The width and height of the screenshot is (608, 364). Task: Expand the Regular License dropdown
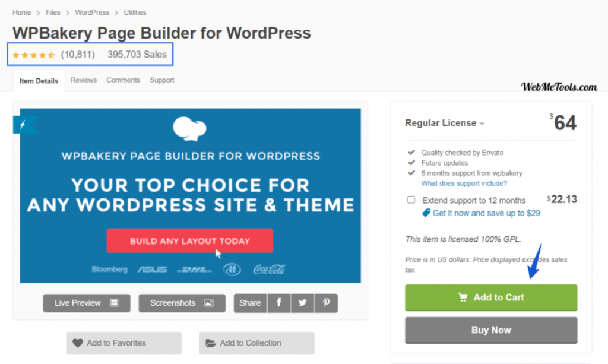click(x=445, y=123)
